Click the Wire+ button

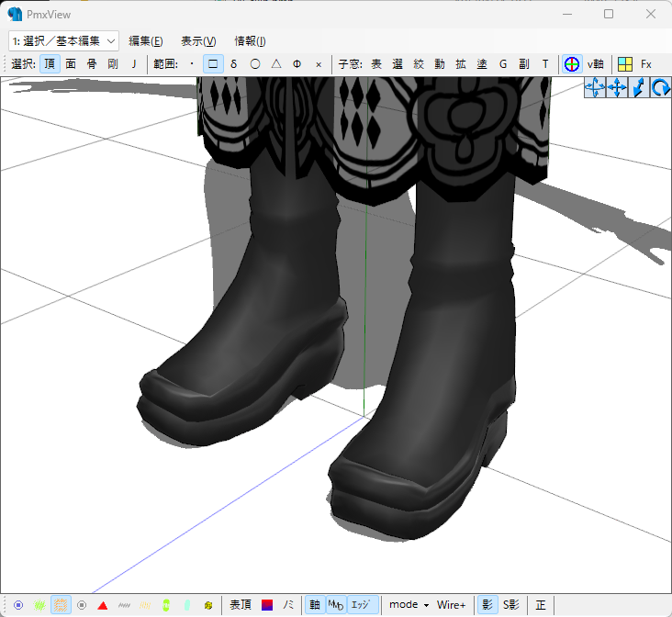point(452,605)
